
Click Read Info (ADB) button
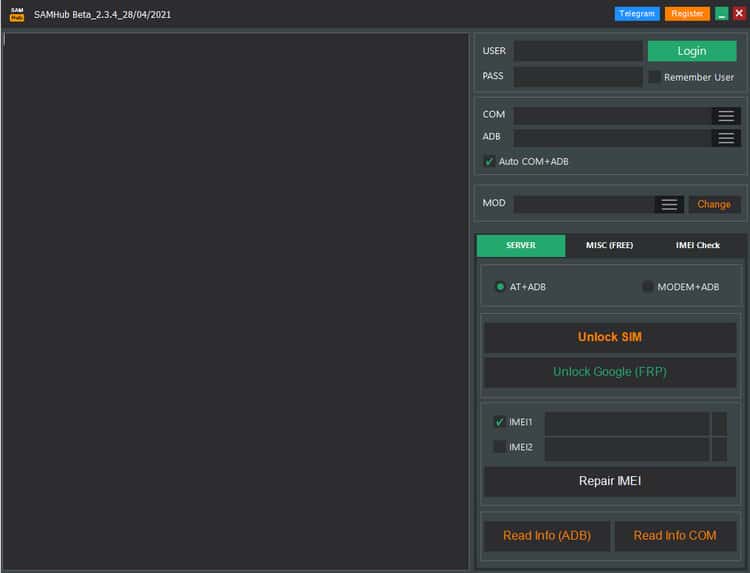tap(547, 536)
